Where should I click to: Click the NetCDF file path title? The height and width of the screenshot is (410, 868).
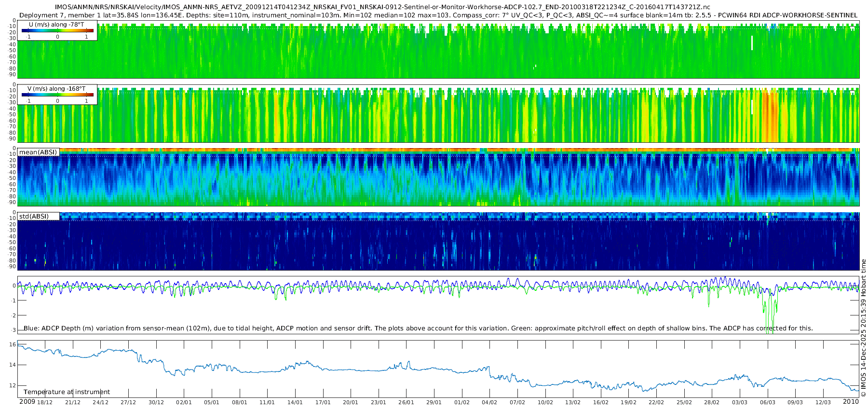point(382,7)
